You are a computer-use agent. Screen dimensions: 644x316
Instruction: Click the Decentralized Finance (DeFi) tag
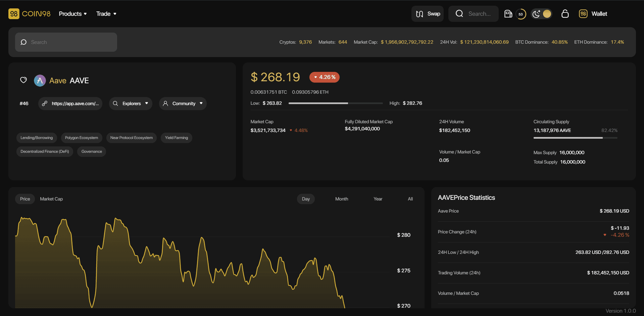pos(45,151)
